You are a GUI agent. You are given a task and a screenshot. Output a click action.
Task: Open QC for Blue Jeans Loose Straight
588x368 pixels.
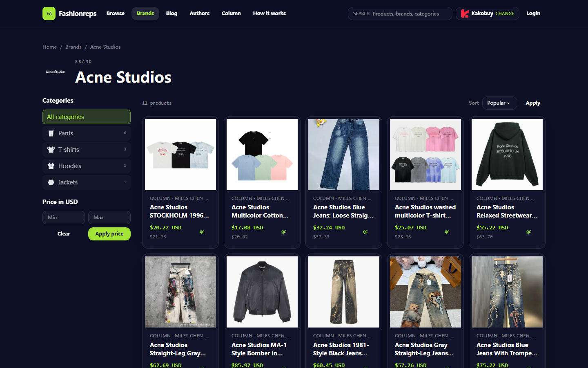coord(365,232)
